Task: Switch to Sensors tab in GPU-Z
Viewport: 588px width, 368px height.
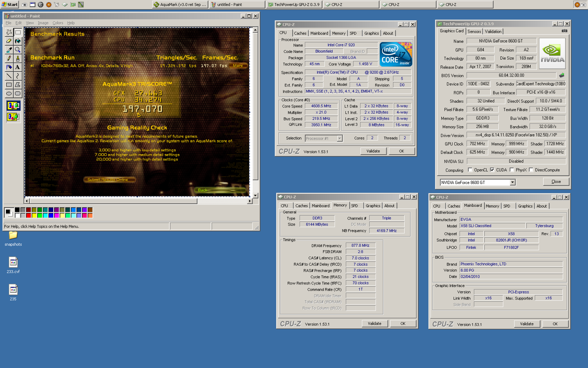Action: [474, 32]
